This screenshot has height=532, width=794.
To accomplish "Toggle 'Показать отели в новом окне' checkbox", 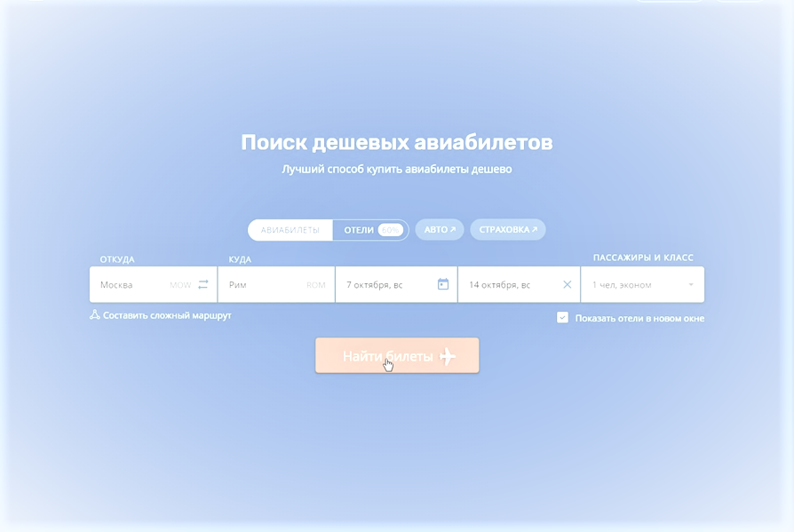I will click(x=562, y=318).
